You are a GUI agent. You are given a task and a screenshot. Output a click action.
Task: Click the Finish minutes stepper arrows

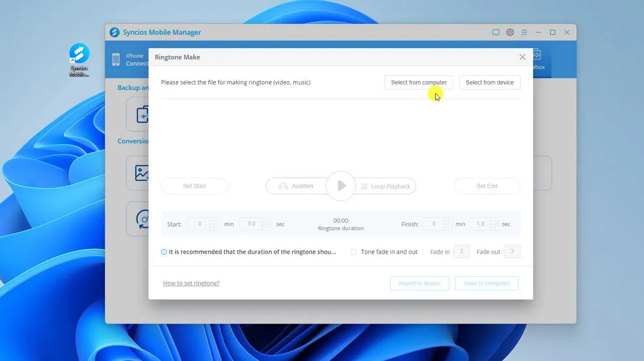tap(448, 224)
